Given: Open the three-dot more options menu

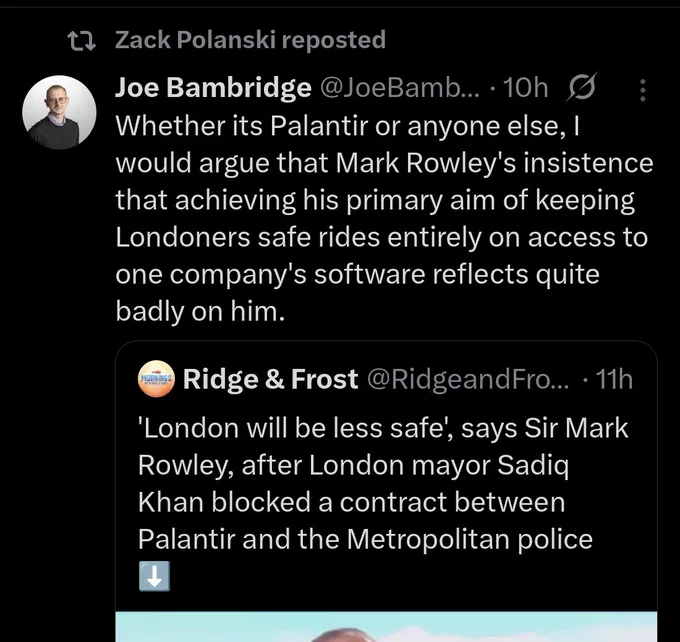Looking at the screenshot, I should (643, 90).
